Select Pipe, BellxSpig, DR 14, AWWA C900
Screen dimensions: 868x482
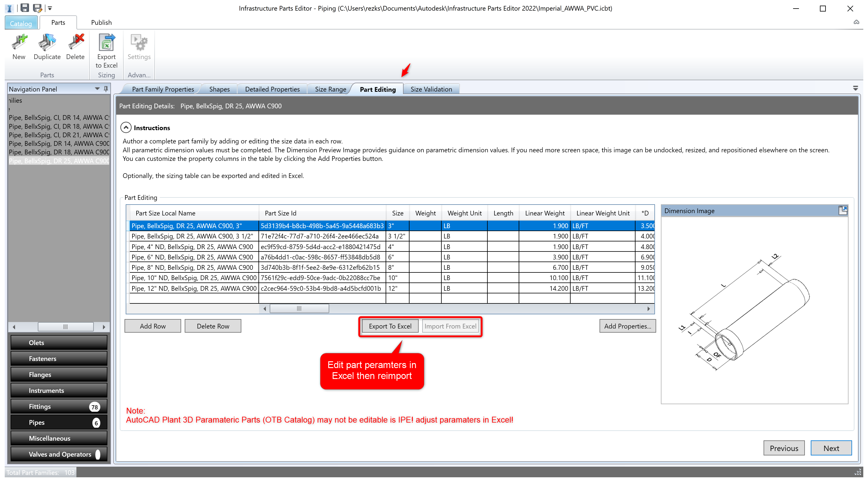pos(59,143)
